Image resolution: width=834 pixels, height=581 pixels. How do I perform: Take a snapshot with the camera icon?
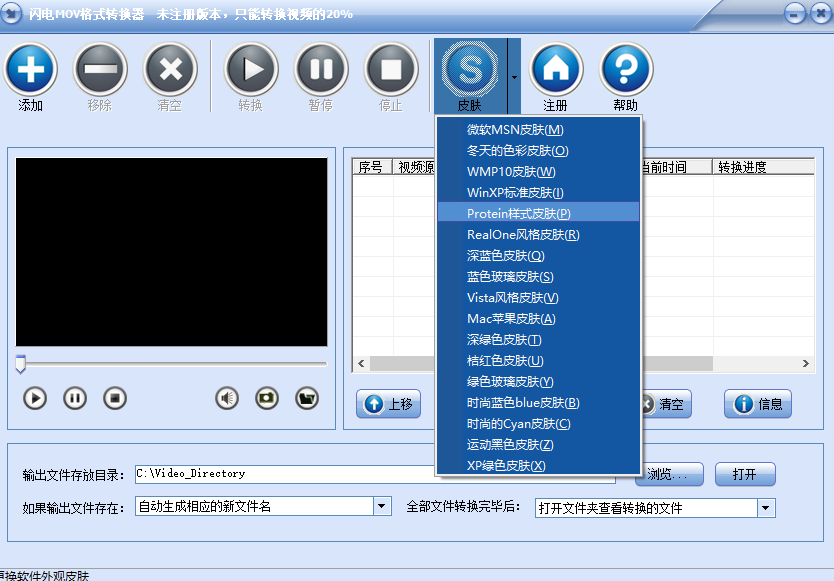tap(267, 399)
